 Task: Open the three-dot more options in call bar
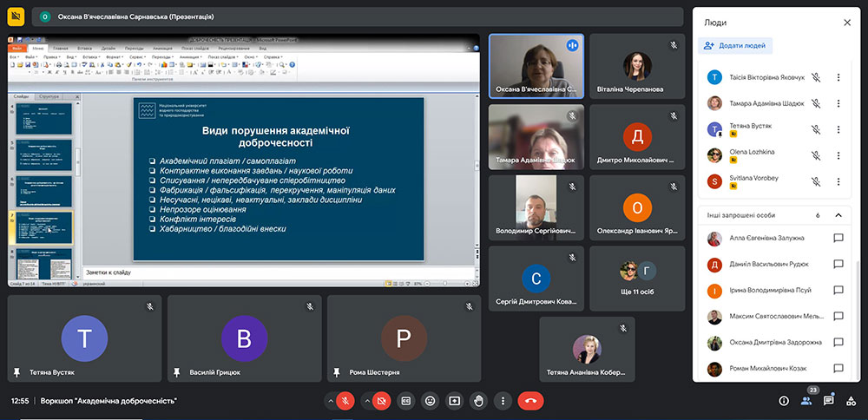(503, 401)
